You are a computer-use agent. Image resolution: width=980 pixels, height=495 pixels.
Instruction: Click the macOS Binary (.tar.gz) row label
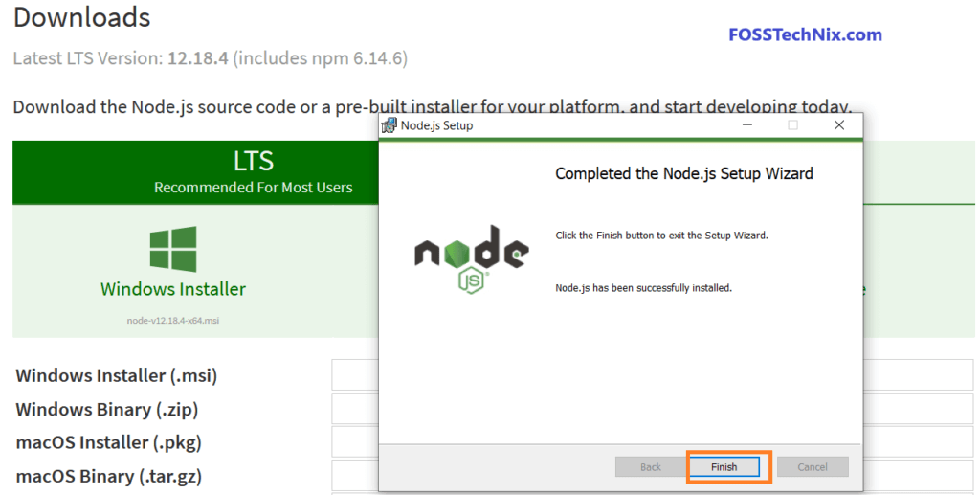(x=109, y=476)
